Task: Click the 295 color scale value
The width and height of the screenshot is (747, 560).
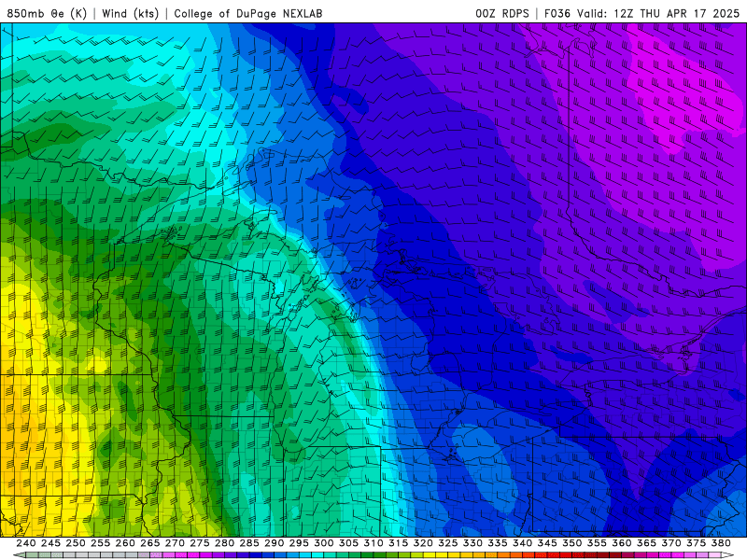Action: click(x=299, y=543)
